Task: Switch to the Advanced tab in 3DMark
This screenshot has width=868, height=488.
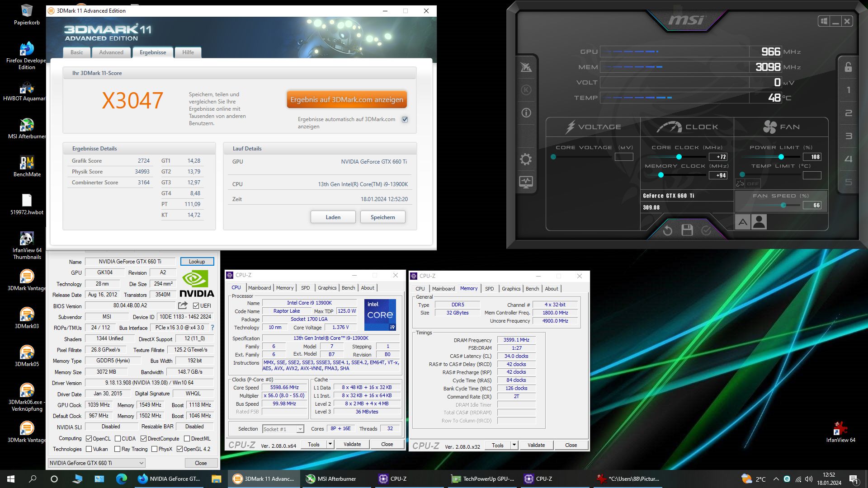Action: 111,52
